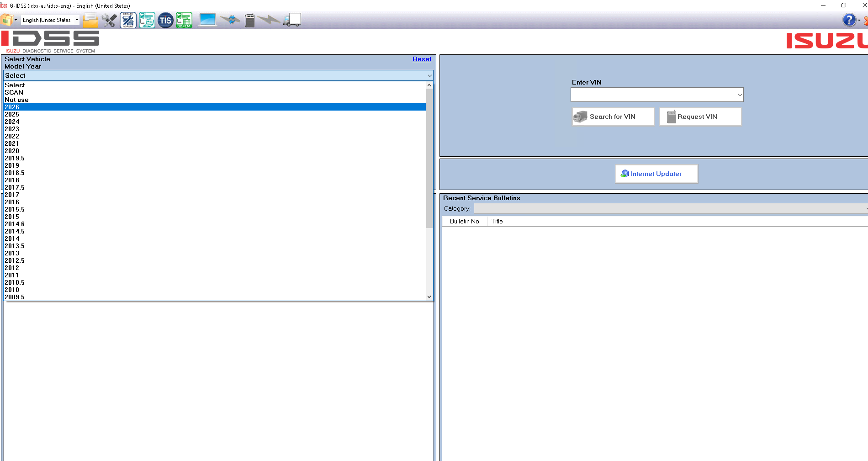Viewport: 868px width, 461px height.
Task: Select model year 2022
Action: coord(215,136)
